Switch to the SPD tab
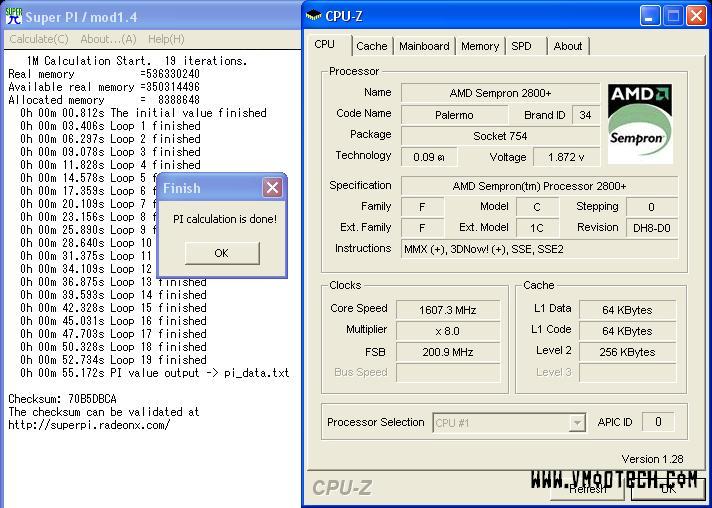 tap(526, 46)
